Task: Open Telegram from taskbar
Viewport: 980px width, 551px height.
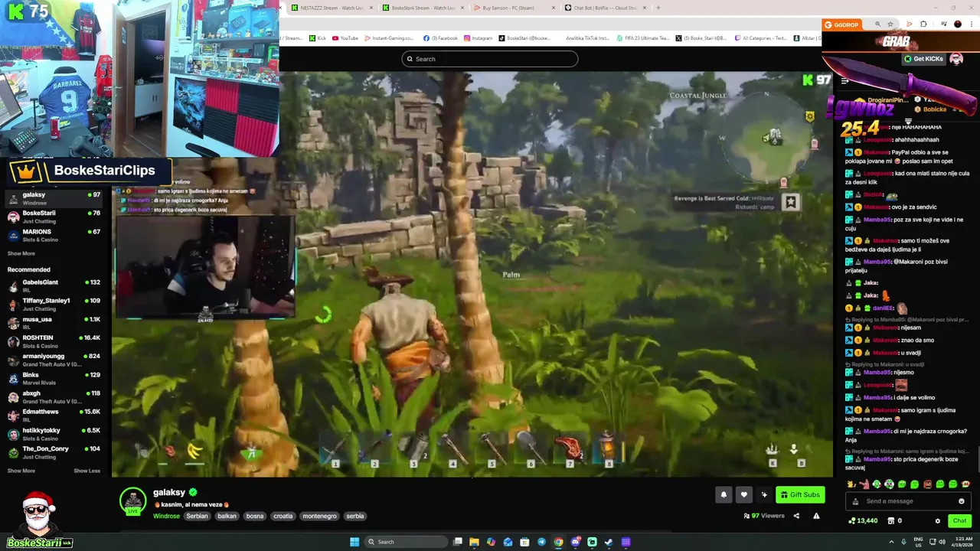Action: (541, 542)
